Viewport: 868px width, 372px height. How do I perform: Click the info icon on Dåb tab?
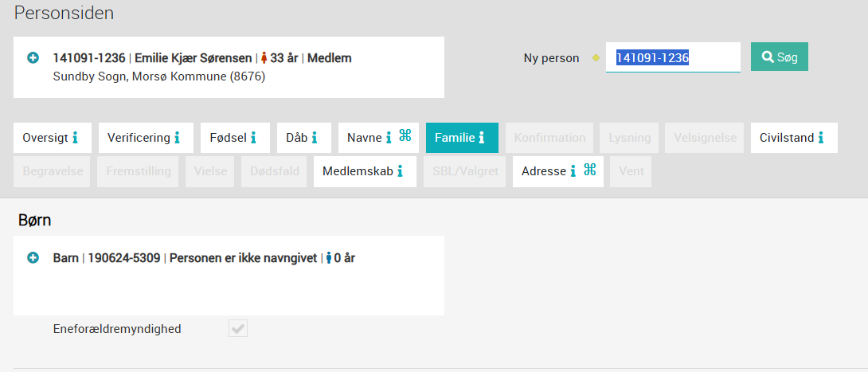point(315,138)
